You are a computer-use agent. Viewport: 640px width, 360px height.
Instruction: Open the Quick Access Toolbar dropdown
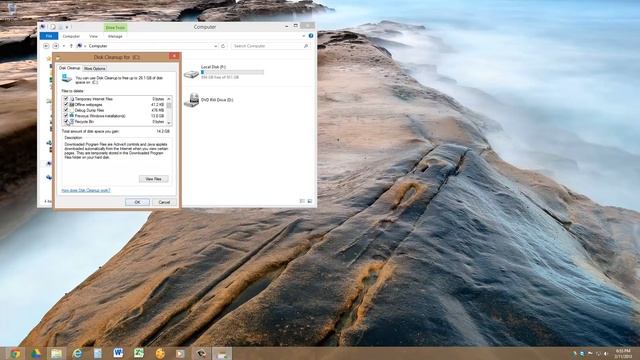point(67,27)
